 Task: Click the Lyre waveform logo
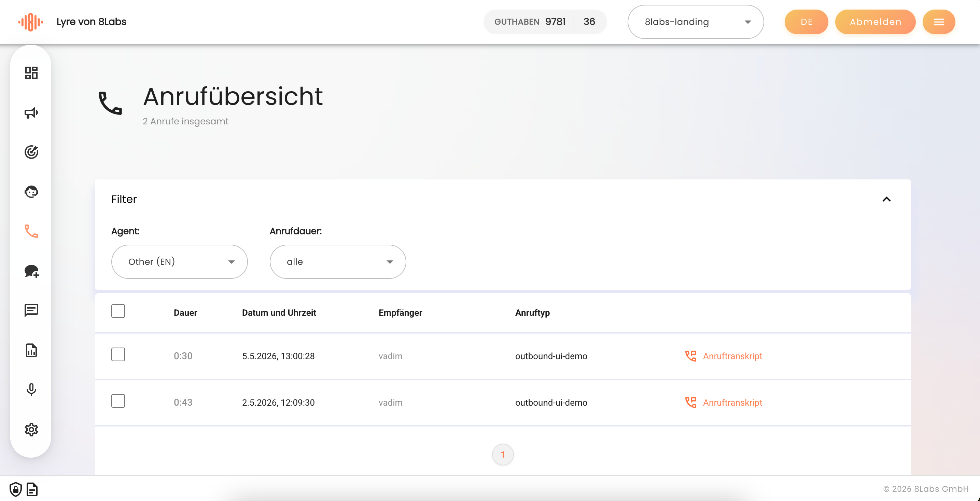[31, 22]
